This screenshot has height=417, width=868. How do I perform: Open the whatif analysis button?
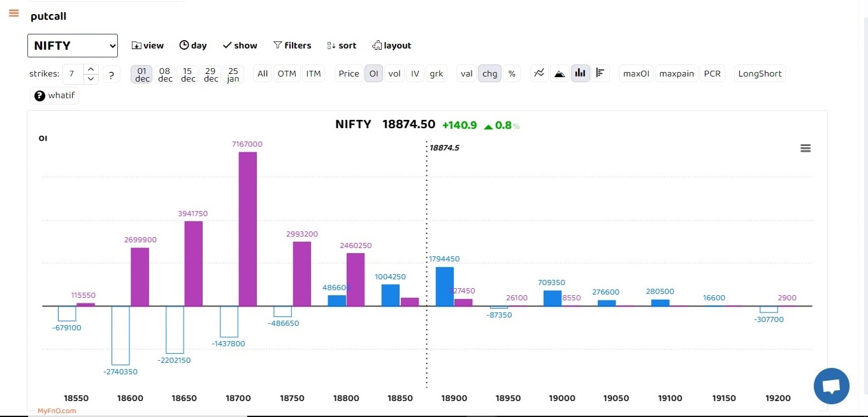coord(55,96)
